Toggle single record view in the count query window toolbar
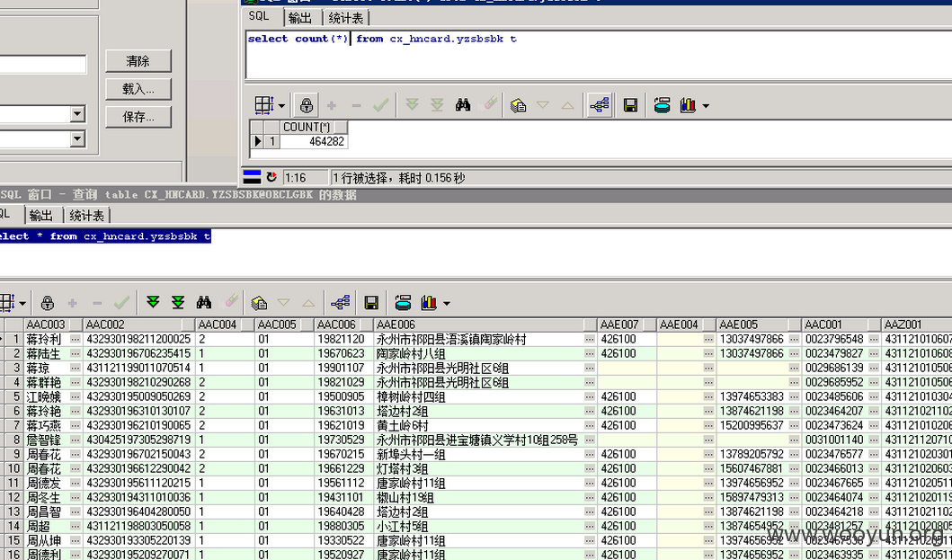The height and width of the screenshot is (560, 952). 600,106
